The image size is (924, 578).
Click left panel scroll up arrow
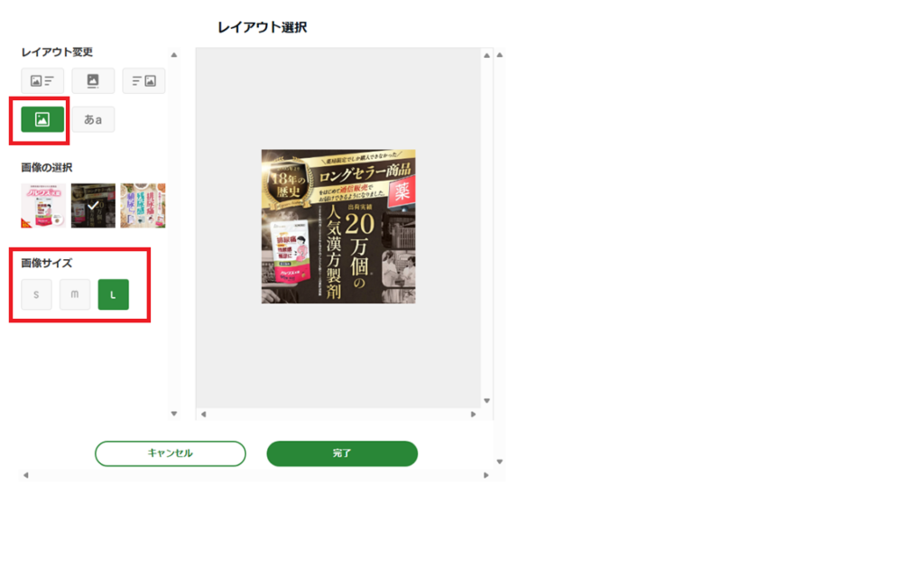tap(174, 55)
